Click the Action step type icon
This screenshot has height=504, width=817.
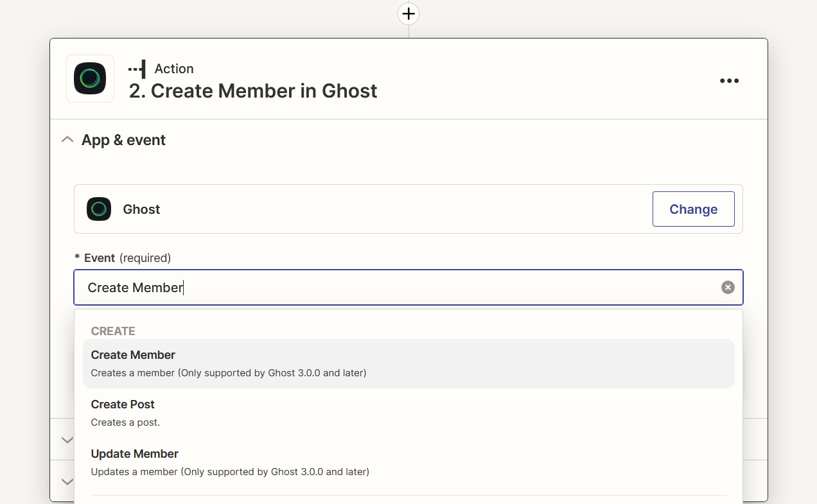point(137,69)
